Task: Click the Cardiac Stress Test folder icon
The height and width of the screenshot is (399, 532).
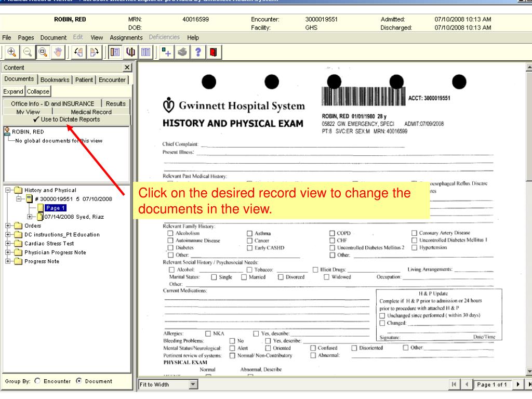Action: point(18,243)
